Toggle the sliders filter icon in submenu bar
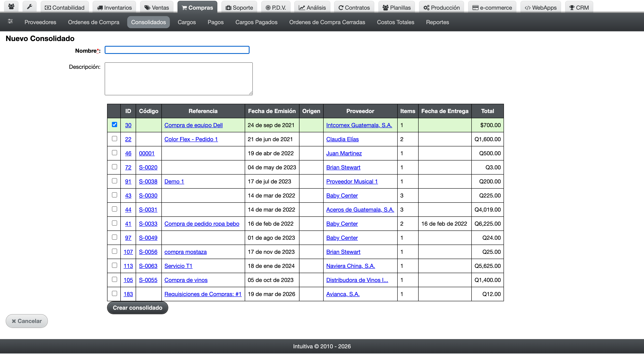The height and width of the screenshot is (362, 644). point(10,22)
